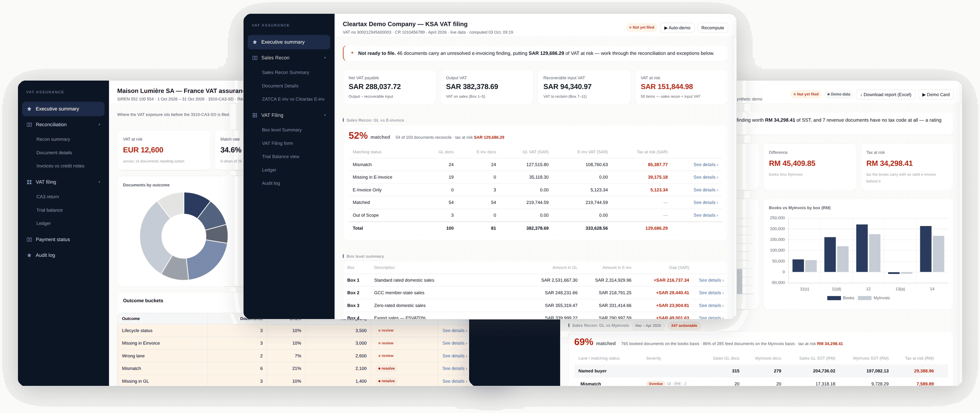Viewport: 980px width, 413px height.
Task: Click the 247 actionable badge
Action: tap(684, 326)
